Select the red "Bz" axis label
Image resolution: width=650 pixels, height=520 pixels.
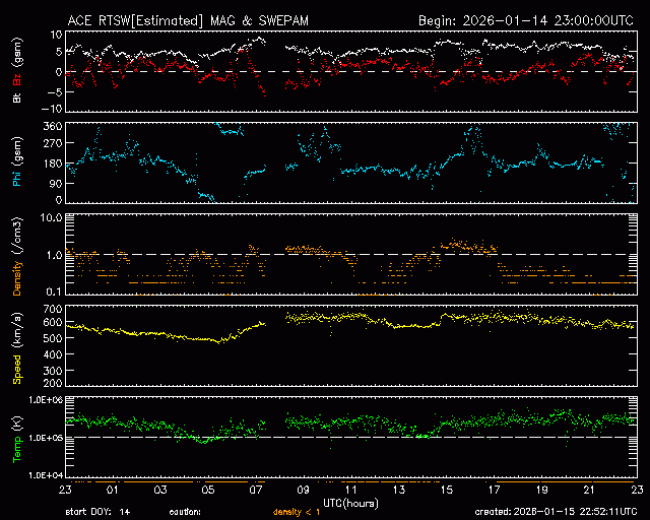click(17, 79)
